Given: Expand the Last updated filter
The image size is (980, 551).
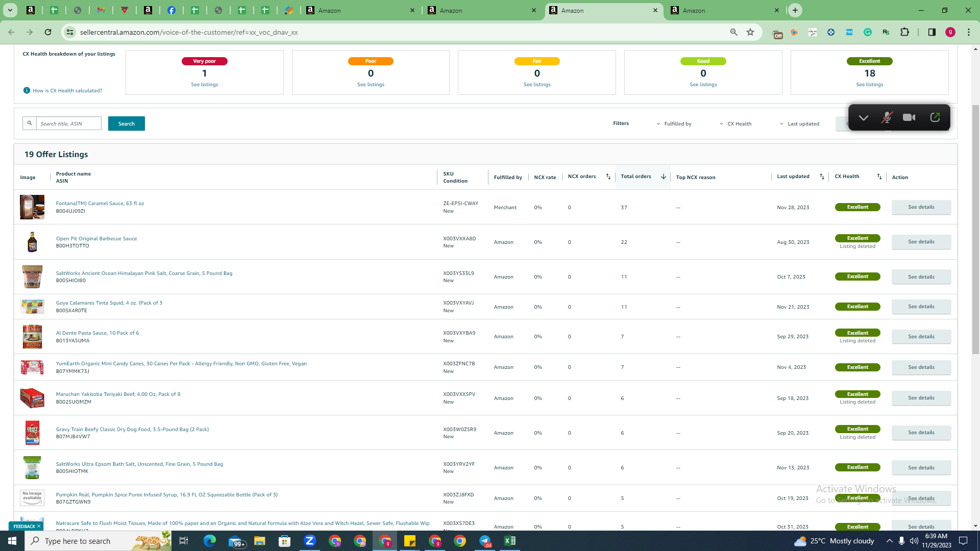Looking at the screenshot, I should [799, 123].
